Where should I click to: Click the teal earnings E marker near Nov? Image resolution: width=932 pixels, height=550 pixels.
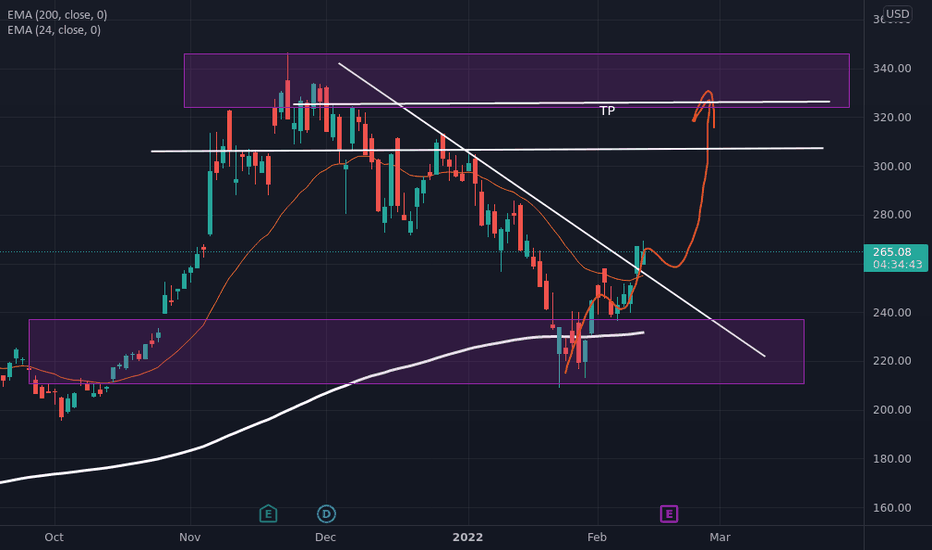click(268, 514)
